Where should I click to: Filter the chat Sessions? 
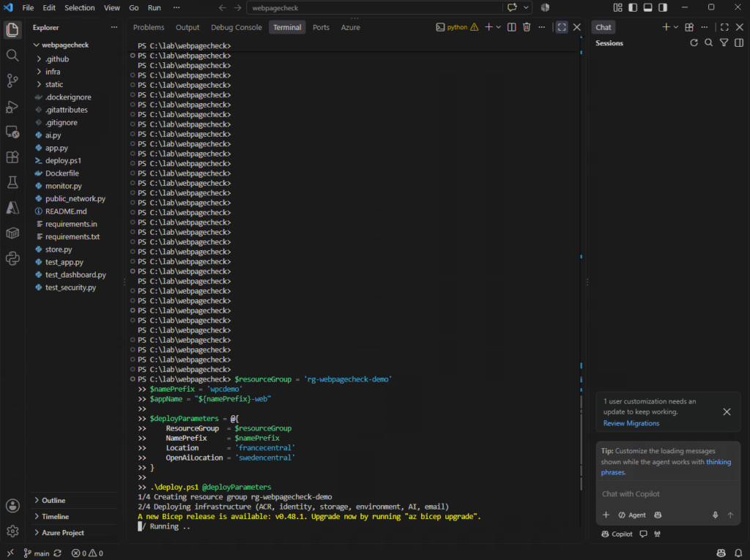(x=724, y=43)
